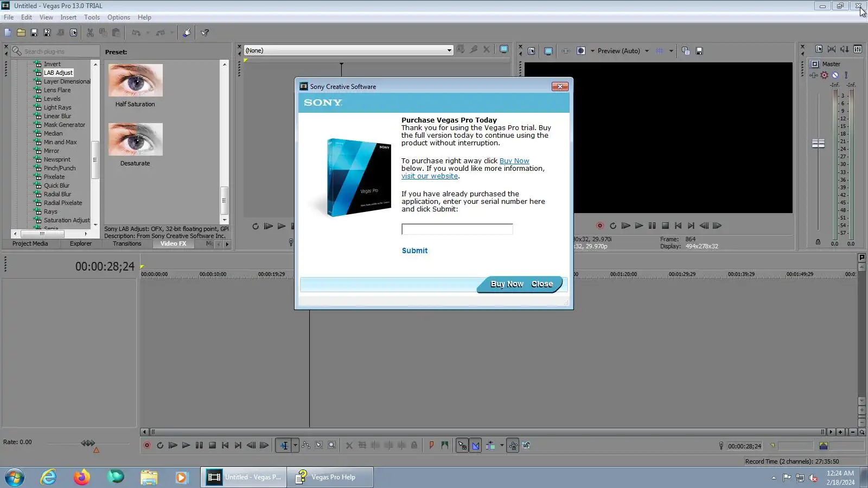Switch to the Project Media tab

click(30, 243)
